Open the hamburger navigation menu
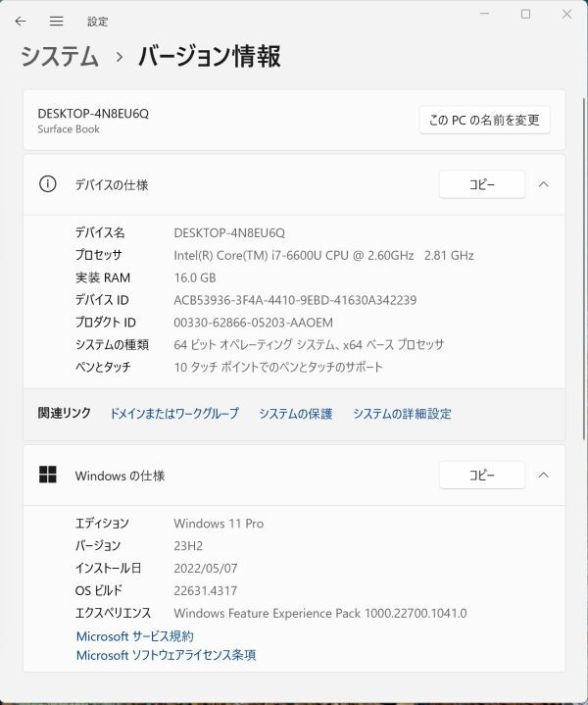 57,21
